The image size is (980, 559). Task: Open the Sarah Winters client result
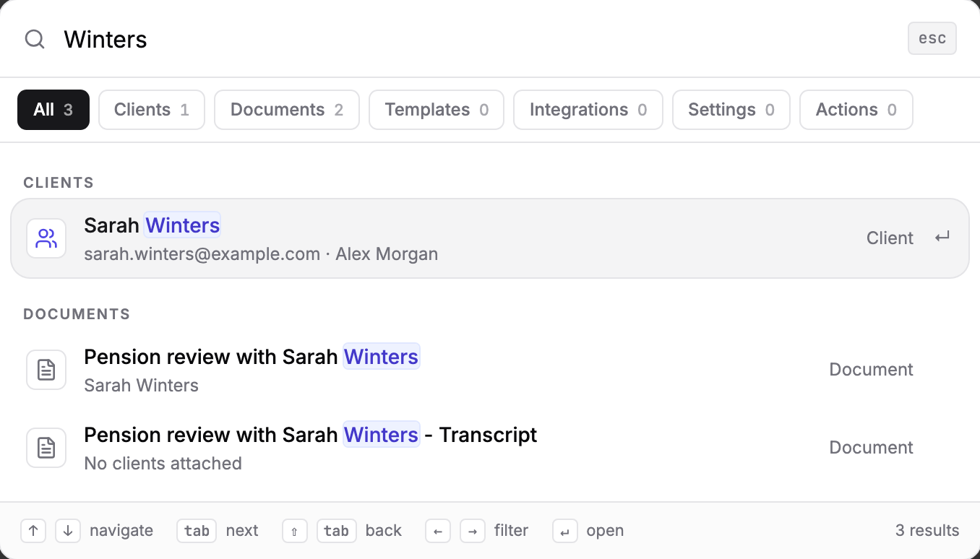490,238
